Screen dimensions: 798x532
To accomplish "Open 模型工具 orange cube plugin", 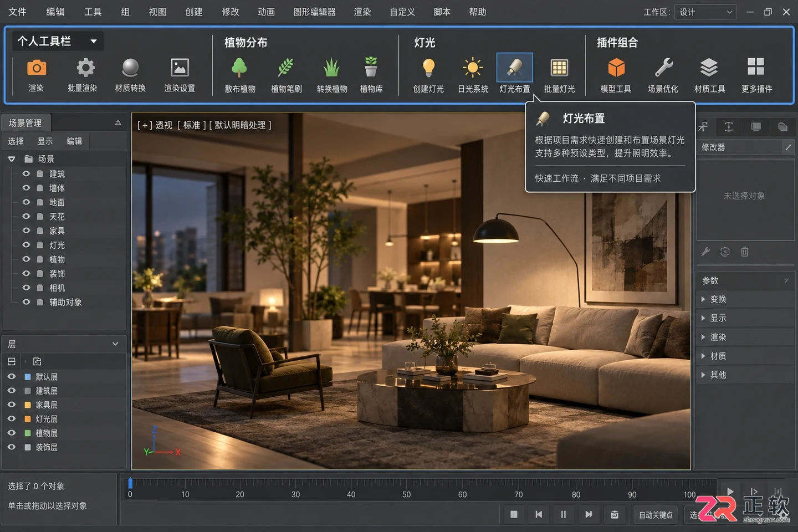I will 616,68.
